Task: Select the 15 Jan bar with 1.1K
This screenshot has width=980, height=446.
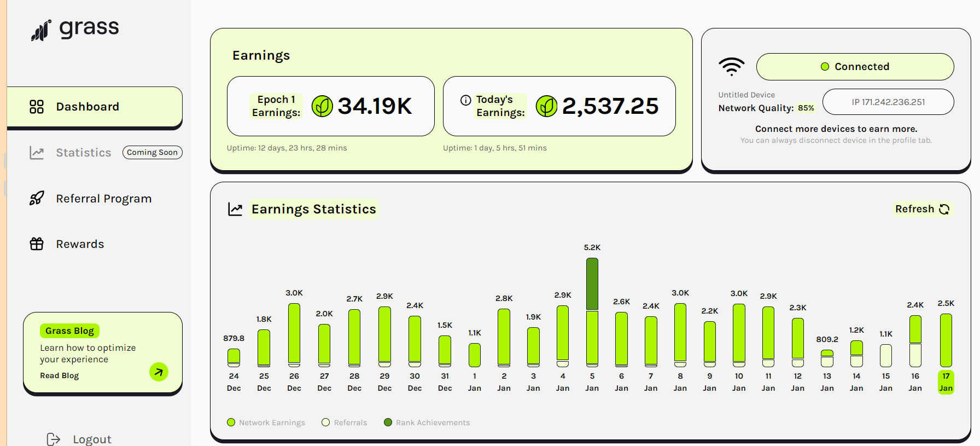Action: pyautogui.click(x=886, y=356)
